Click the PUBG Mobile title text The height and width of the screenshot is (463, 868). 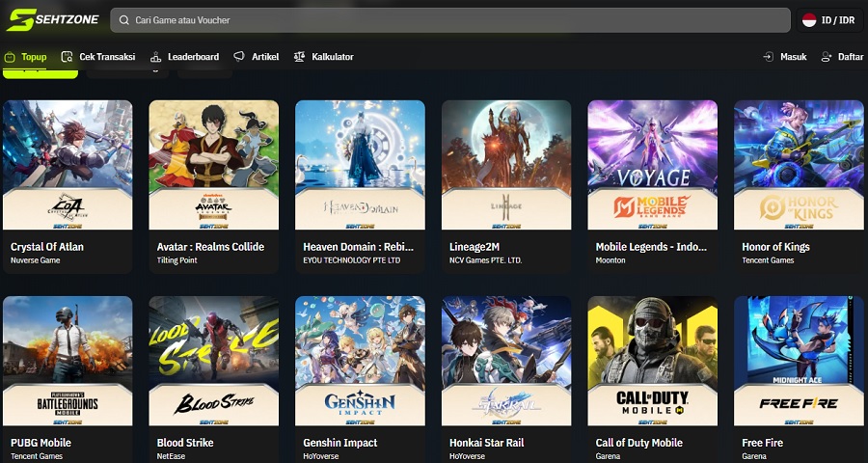41,443
